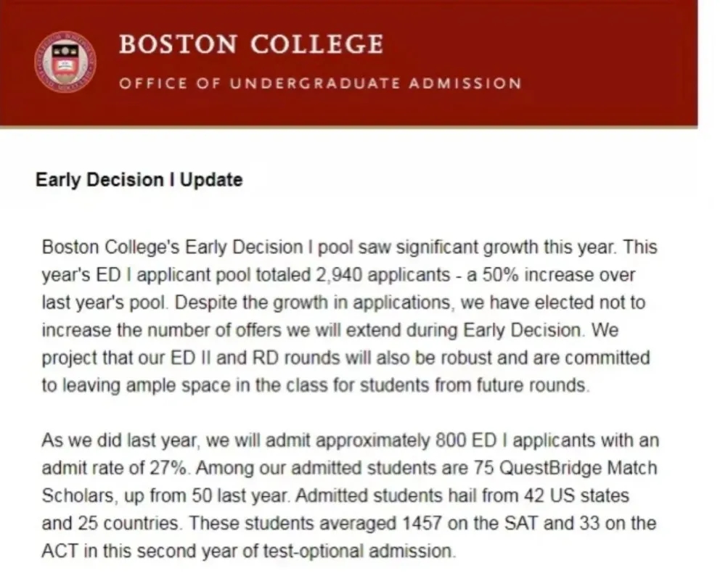Click the phrase As we did last year

tap(119, 440)
